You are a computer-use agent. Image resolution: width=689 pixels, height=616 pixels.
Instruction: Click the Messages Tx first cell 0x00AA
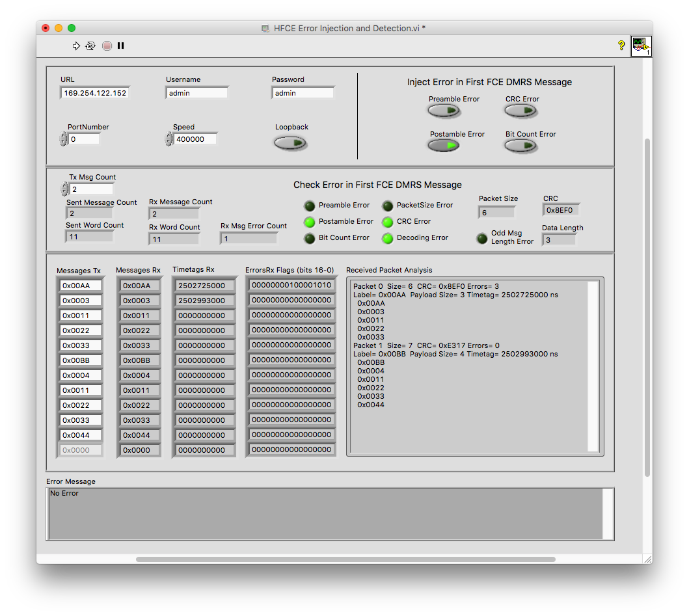pos(81,286)
